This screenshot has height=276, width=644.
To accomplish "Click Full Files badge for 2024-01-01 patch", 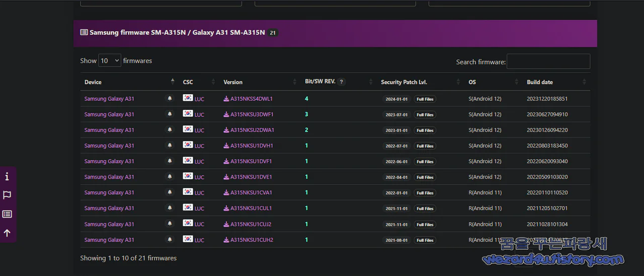I will (425, 99).
